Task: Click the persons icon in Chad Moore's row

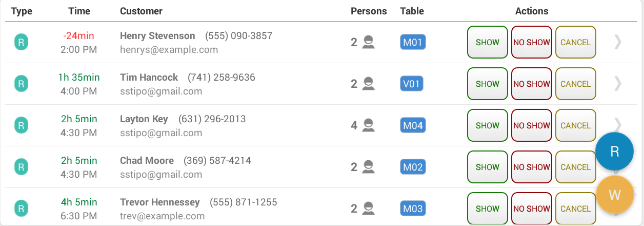Action: click(368, 166)
